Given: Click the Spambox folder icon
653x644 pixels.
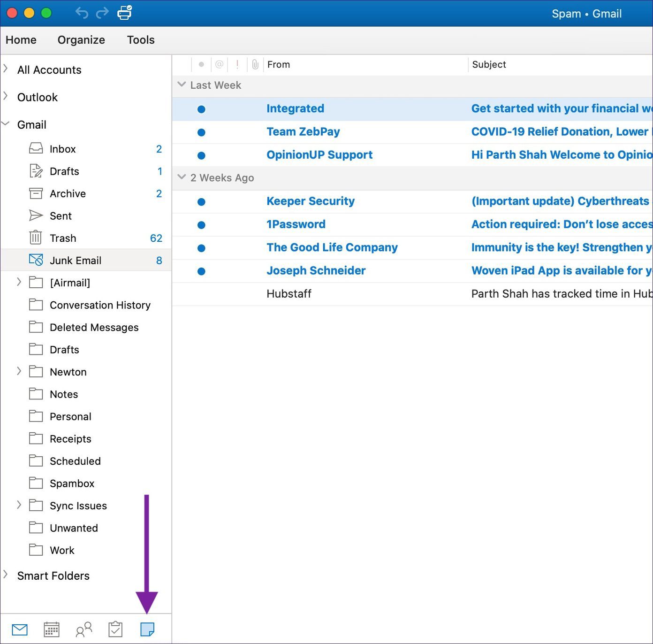Looking at the screenshot, I should click(36, 483).
